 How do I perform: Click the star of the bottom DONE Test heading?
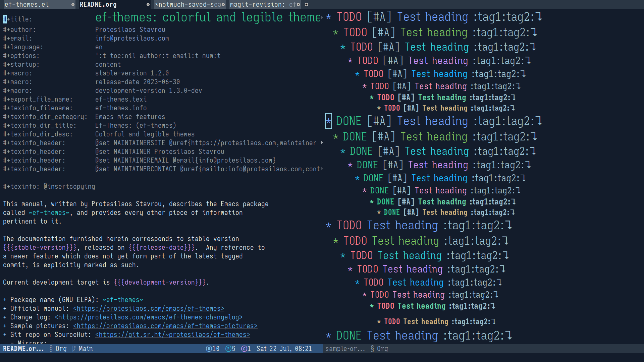point(329,336)
